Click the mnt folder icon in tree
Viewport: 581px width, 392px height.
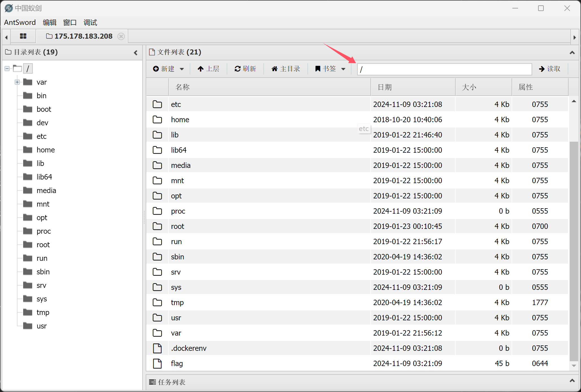pos(28,204)
